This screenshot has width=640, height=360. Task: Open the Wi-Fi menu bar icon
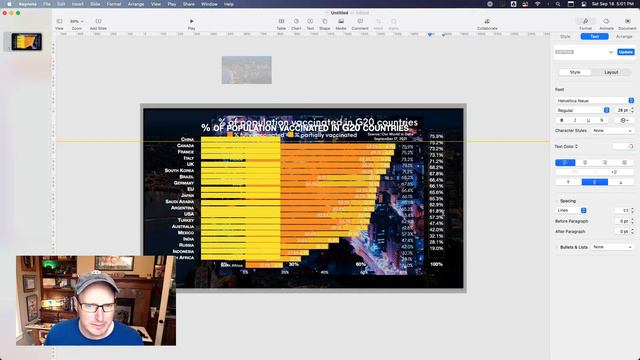point(538,4)
